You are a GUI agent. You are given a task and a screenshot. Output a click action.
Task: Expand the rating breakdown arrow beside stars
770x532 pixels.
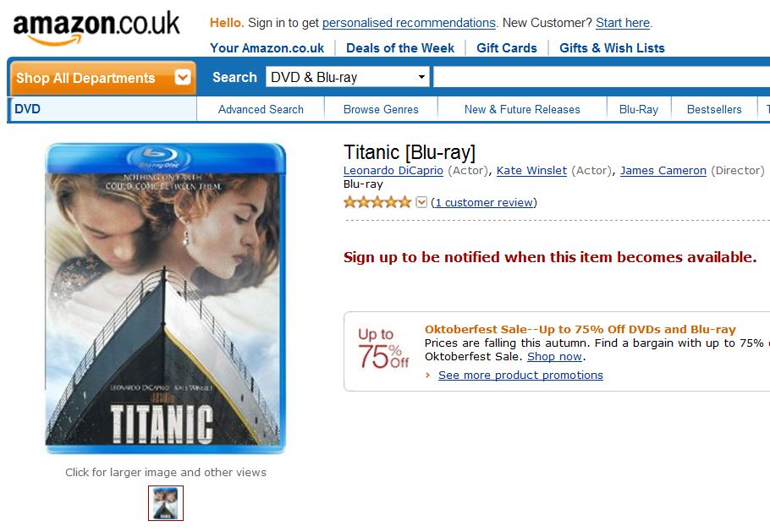(x=421, y=202)
